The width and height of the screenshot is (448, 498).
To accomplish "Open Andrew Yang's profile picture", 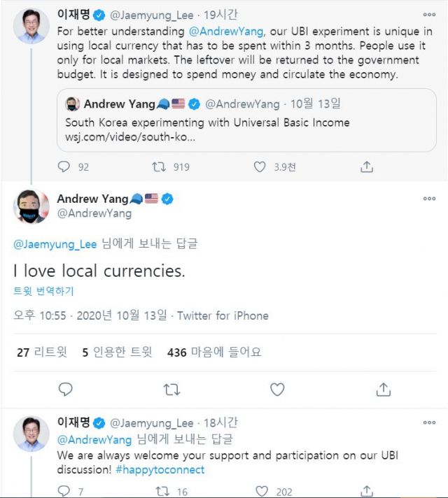I will pyautogui.click(x=31, y=206).
